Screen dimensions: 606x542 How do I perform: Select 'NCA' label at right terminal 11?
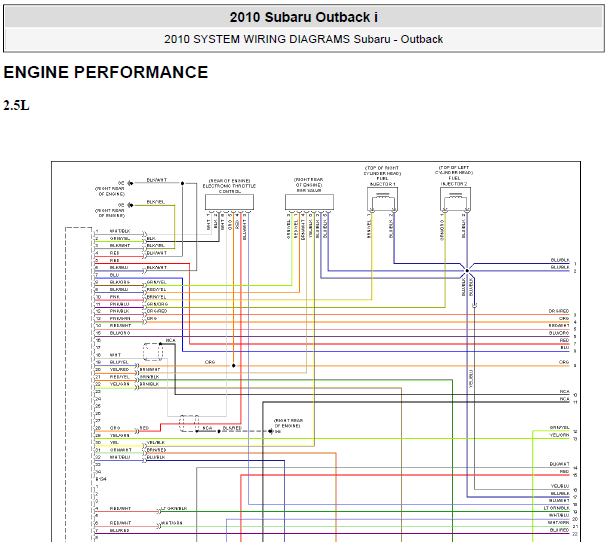point(564,399)
